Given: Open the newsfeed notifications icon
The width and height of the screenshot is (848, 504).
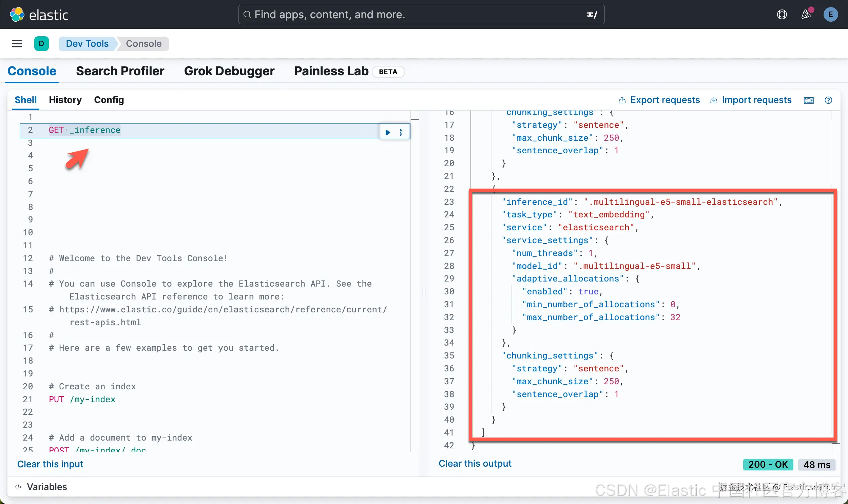Looking at the screenshot, I should pyautogui.click(x=806, y=15).
